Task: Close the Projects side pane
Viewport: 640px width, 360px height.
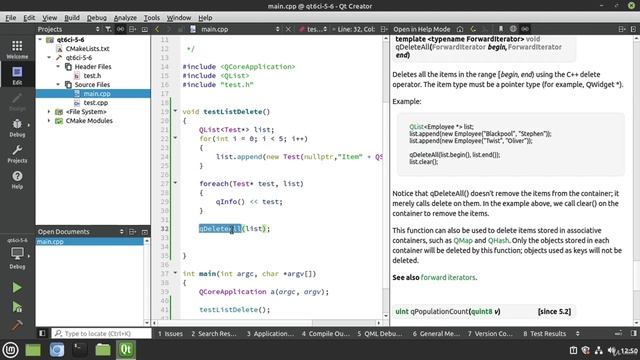Action: tap(144, 29)
